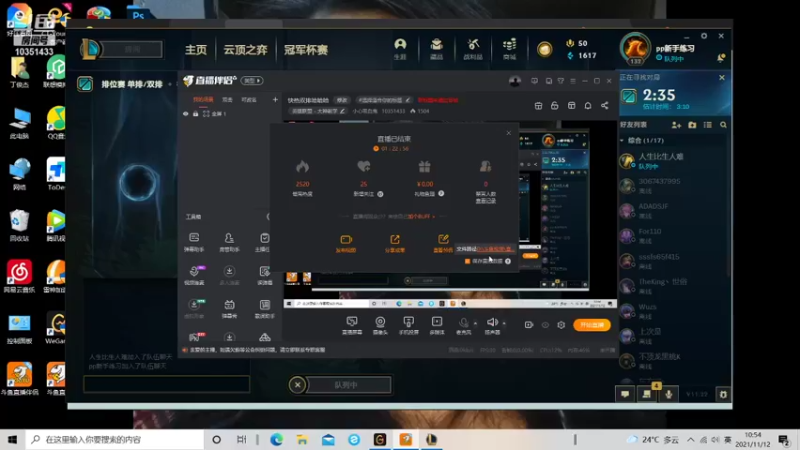Open missions icon with badge 4
The height and width of the screenshot is (450, 800).
(x=647, y=394)
